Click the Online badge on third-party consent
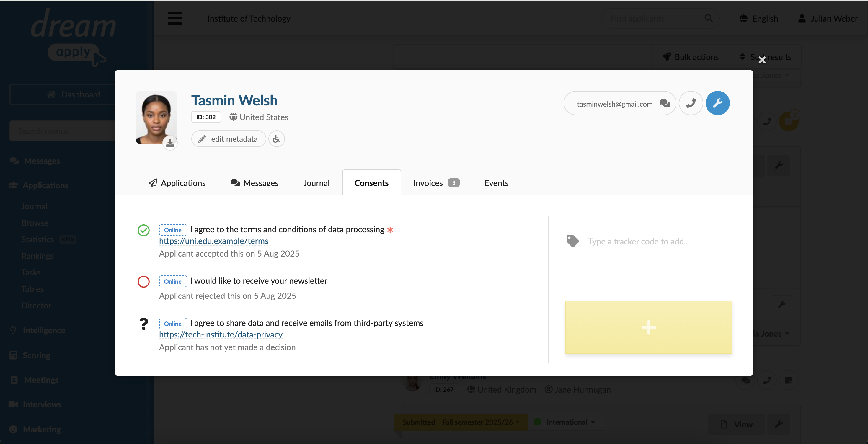Screen dimensions: 868x444 tap(173, 324)
